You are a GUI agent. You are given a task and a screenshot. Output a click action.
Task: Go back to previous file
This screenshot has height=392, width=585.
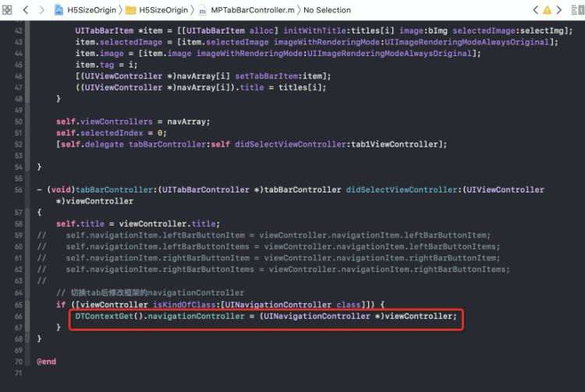[x=26, y=9]
